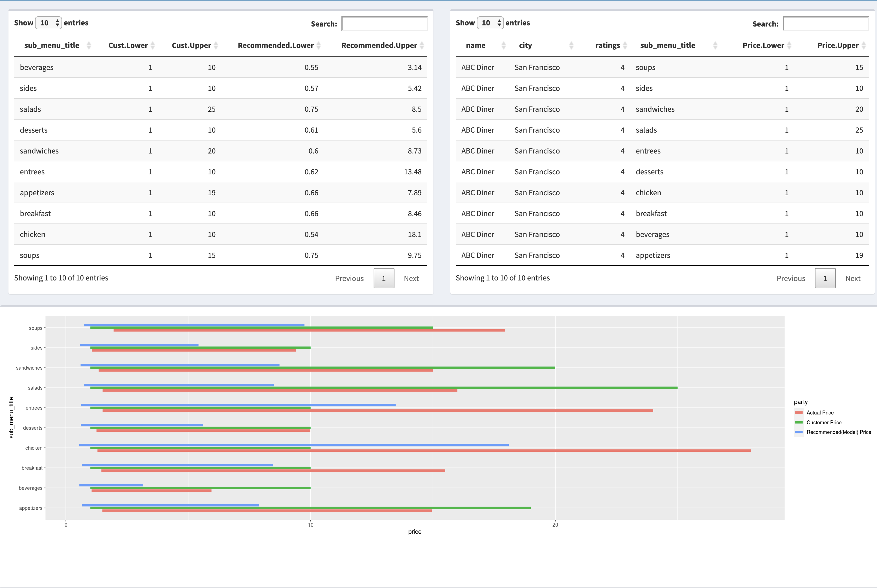877x588 pixels.
Task: Open the Show entries selector on right table
Action: pos(490,23)
